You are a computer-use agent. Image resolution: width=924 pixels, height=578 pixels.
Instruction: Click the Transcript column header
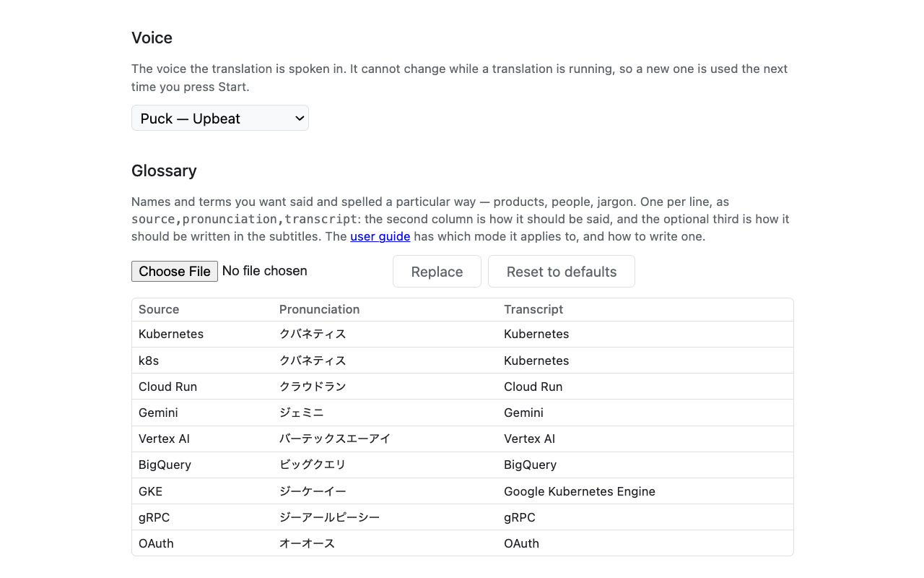click(x=645, y=309)
